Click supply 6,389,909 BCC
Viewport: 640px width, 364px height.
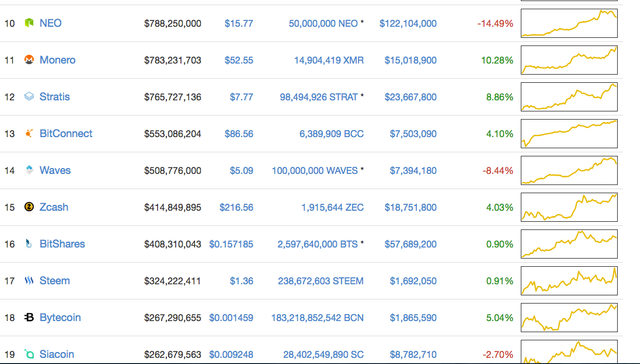[331, 133]
